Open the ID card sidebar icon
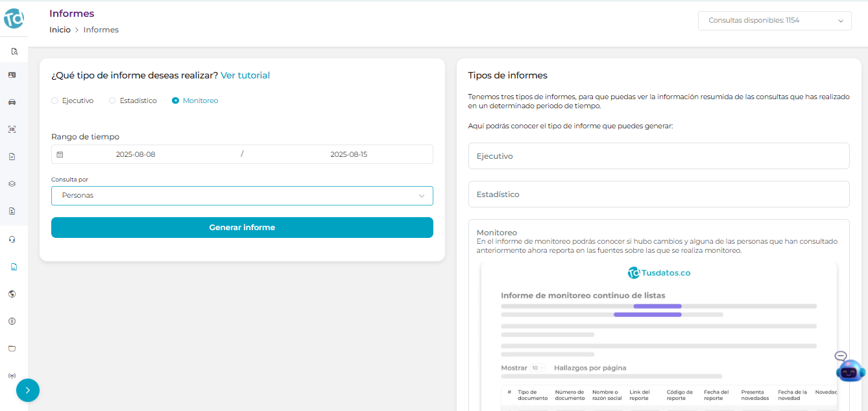Viewport: 868px width, 411px height. click(x=12, y=75)
